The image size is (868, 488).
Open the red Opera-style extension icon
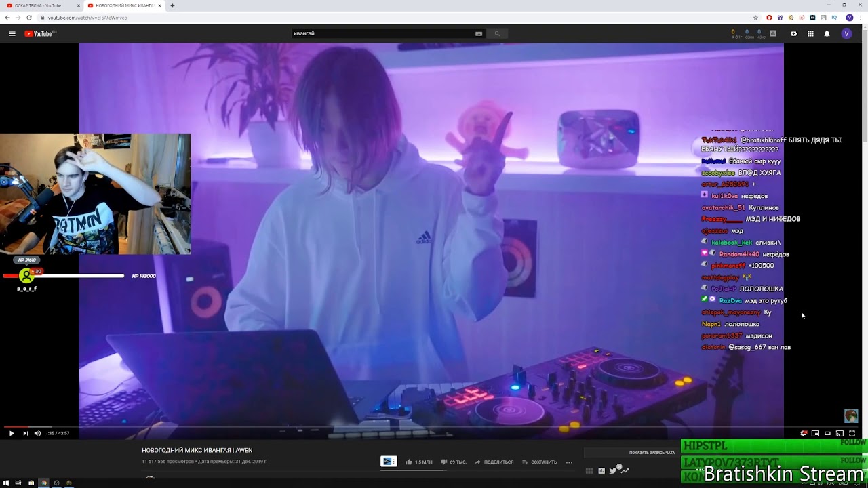click(x=769, y=18)
